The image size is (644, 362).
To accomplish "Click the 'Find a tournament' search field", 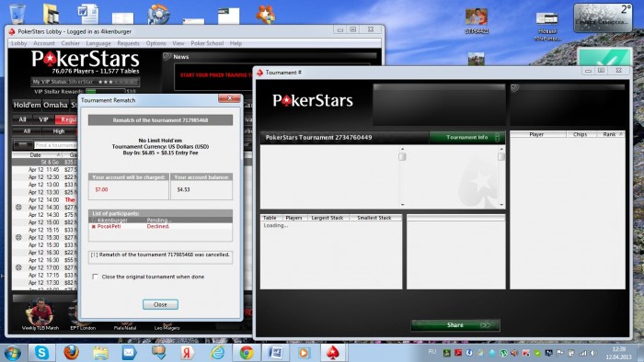I will (x=55, y=145).
